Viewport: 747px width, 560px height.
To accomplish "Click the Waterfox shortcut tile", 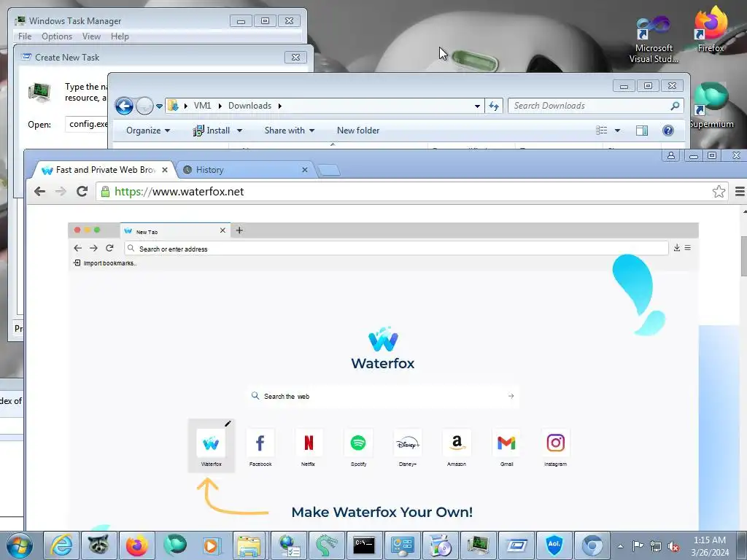I will (211, 446).
